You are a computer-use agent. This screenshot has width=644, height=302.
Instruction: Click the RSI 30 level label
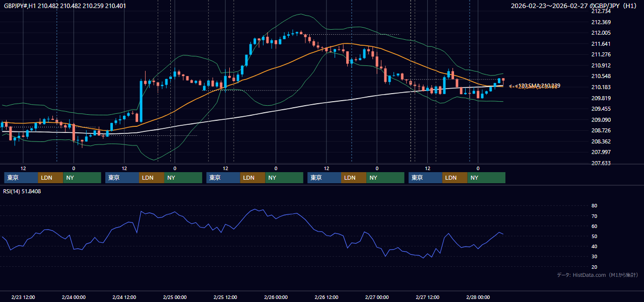(594, 257)
